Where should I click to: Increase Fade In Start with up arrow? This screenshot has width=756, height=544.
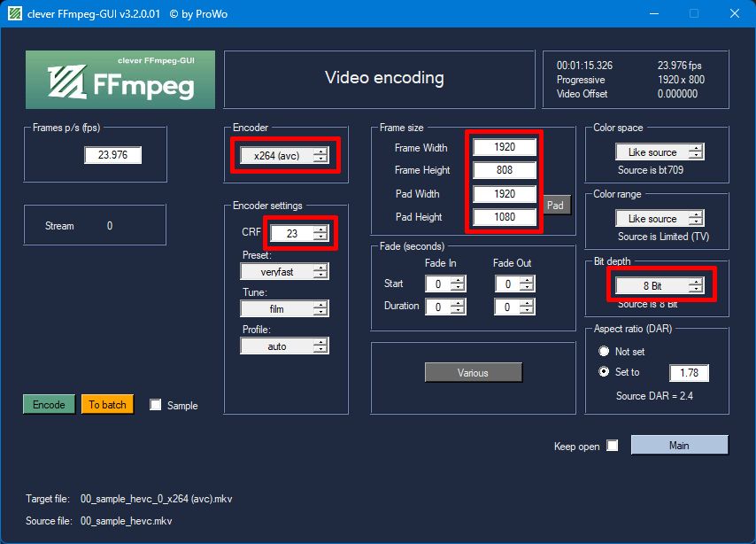click(458, 280)
